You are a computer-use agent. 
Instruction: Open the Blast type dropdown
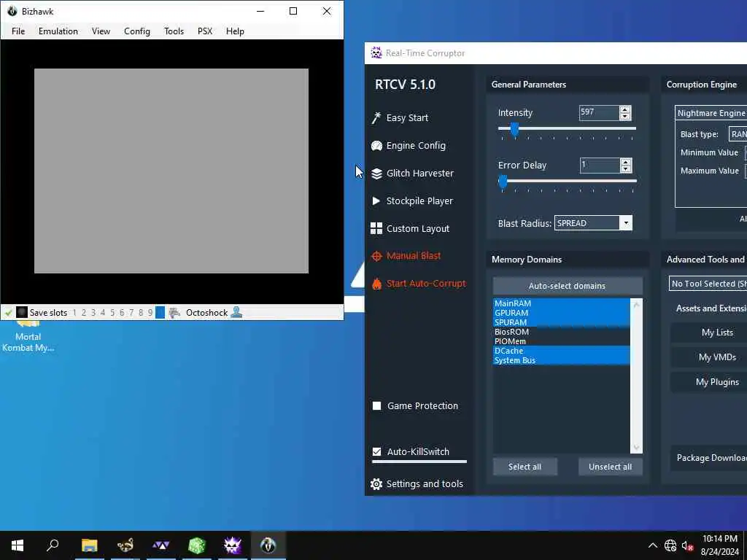pos(738,134)
